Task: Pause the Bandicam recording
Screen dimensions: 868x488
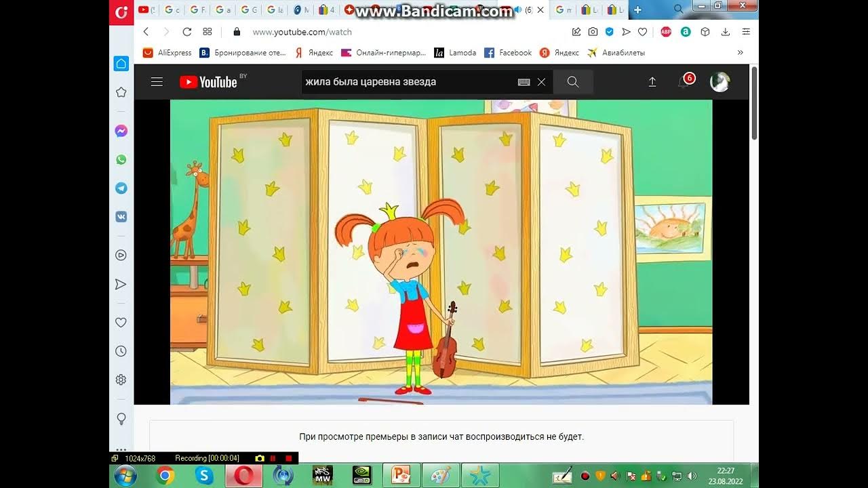Action: point(273,459)
